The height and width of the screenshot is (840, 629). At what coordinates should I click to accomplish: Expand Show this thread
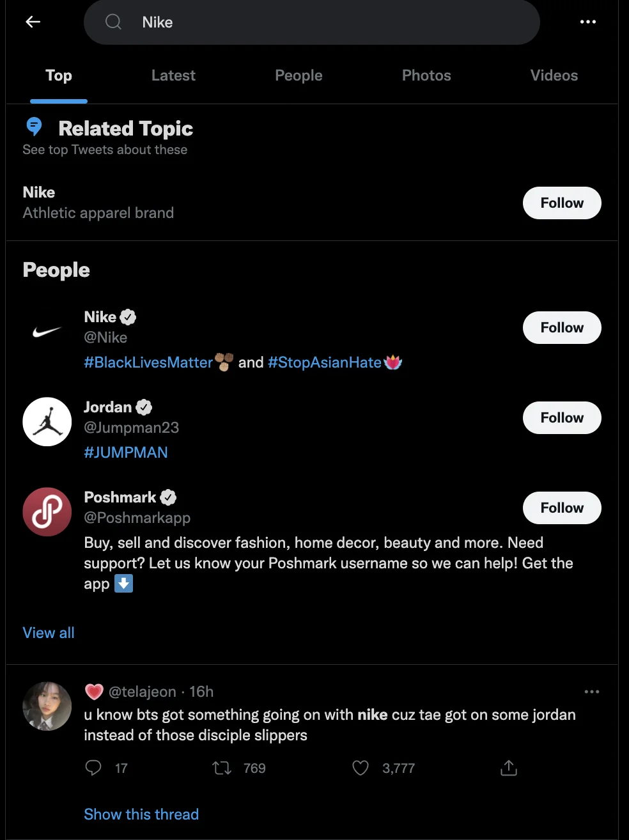pos(141,814)
